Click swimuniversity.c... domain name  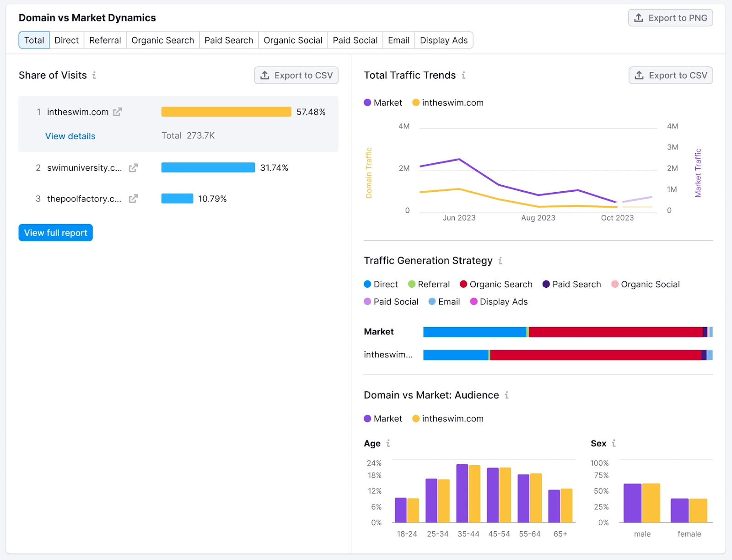click(x=85, y=168)
